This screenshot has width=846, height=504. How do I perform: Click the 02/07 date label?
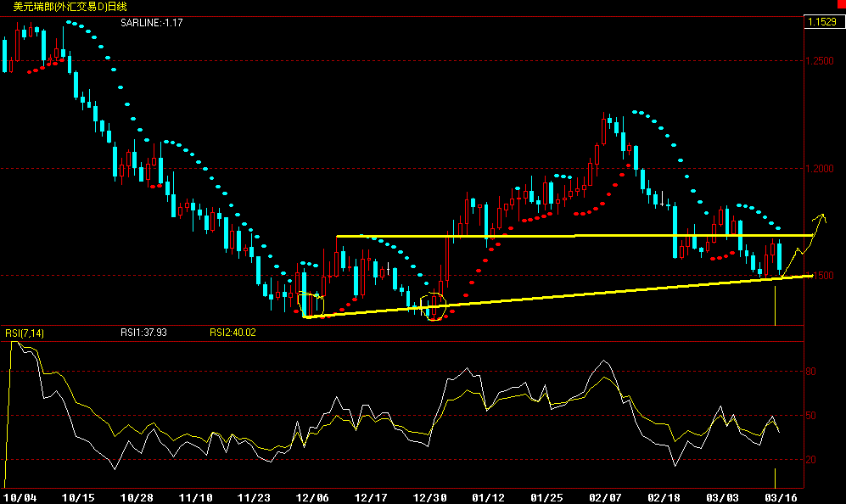(x=605, y=497)
